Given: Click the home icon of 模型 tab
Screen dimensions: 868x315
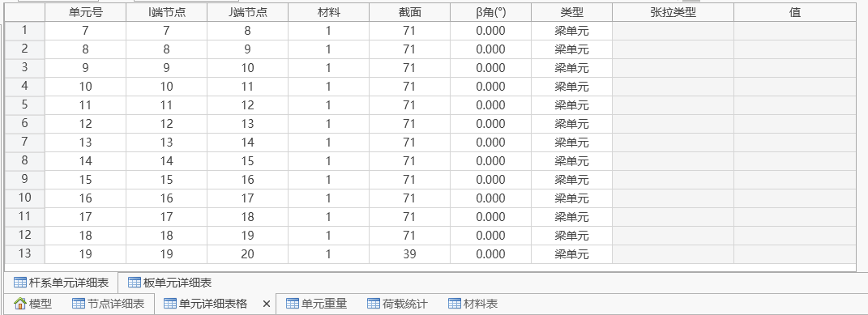Looking at the screenshot, I should tap(20, 304).
